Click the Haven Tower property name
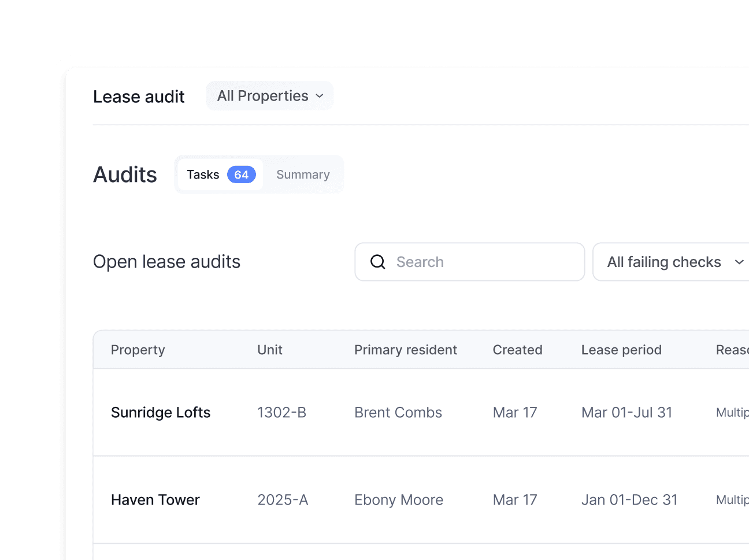 [155, 500]
